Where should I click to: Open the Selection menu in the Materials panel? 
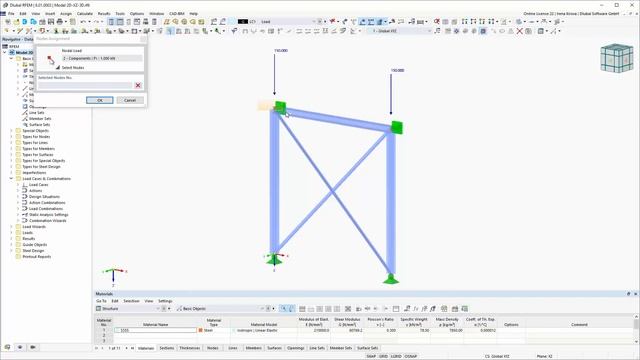click(131, 301)
